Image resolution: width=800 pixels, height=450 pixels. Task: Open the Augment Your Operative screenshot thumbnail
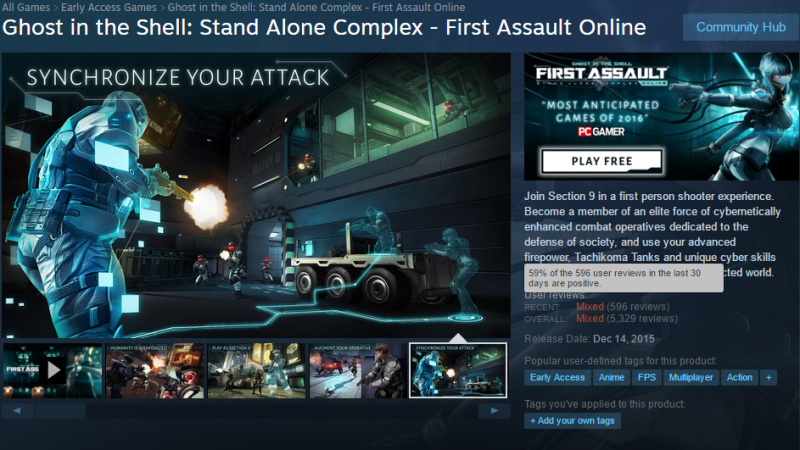[358, 370]
